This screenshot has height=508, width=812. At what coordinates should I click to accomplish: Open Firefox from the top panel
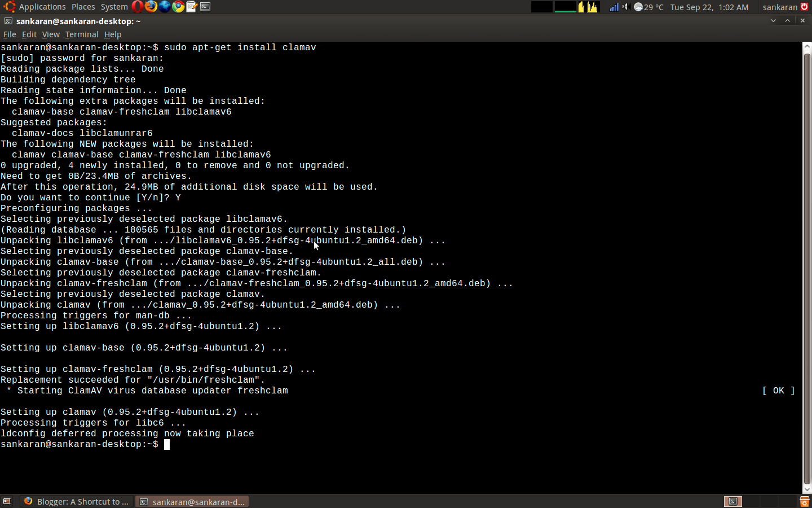(x=151, y=7)
